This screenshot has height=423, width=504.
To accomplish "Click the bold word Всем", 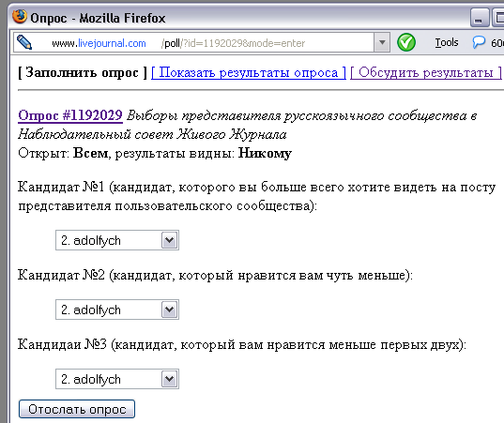I will (x=91, y=153).
